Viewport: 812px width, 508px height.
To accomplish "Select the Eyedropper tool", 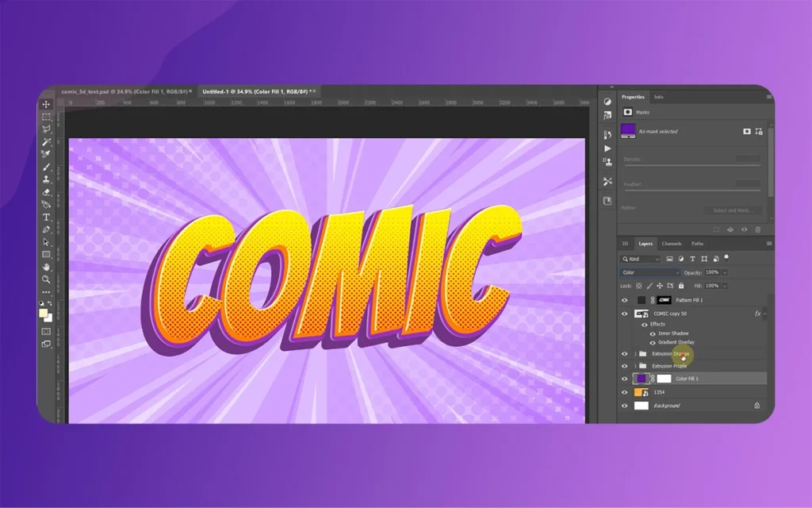I will click(46, 154).
